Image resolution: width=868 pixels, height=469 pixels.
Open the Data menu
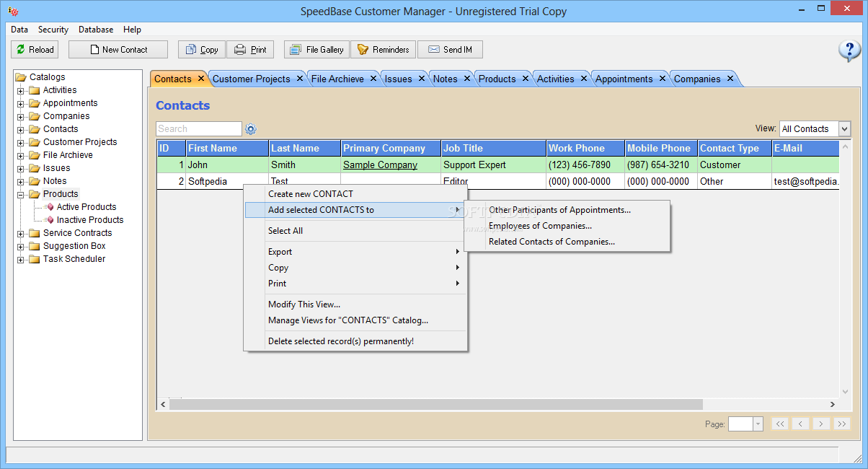click(19, 30)
